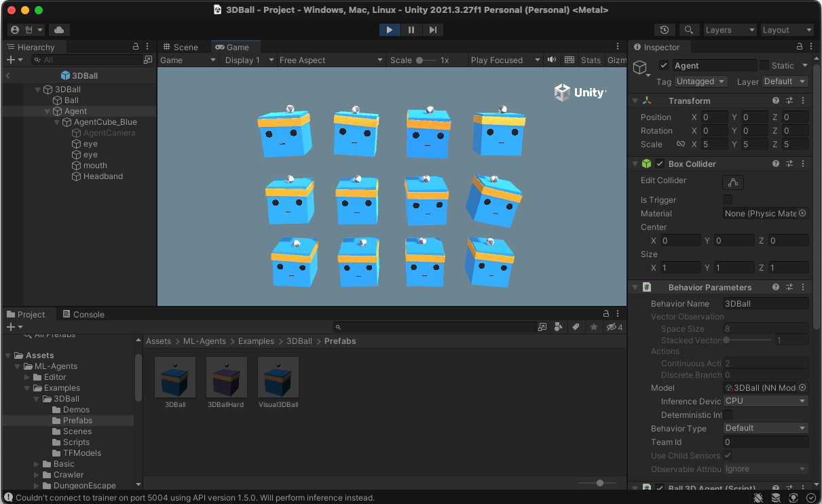Click the Hierarchy search-by-type icon

coord(148,60)
